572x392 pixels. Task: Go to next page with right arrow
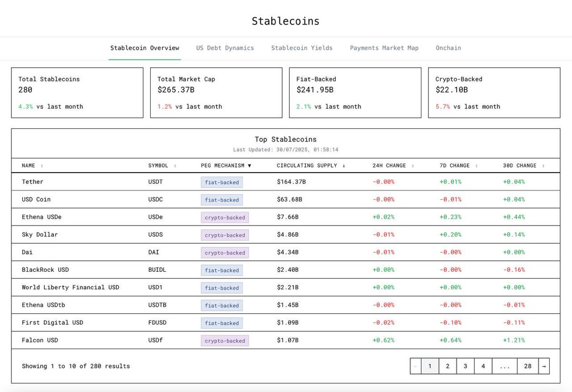(x=543, y=366)
